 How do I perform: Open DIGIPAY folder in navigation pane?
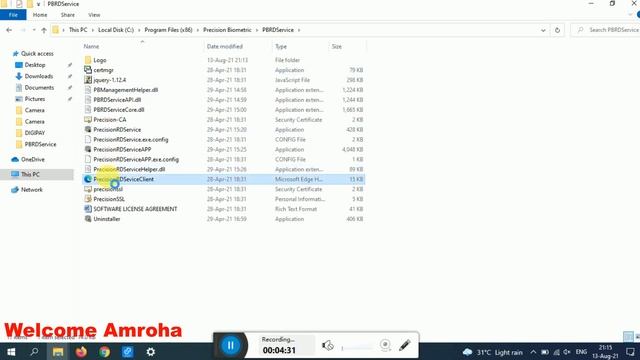tap(35, 133)
